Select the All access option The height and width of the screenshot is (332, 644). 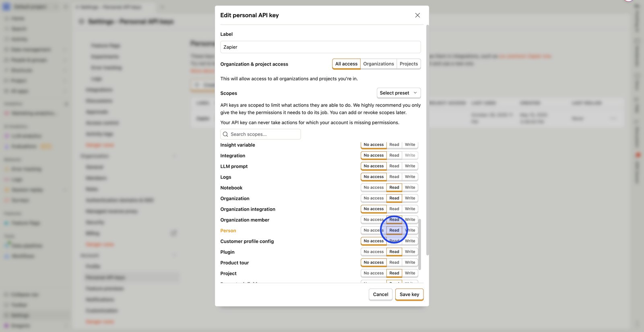(346, 64)
